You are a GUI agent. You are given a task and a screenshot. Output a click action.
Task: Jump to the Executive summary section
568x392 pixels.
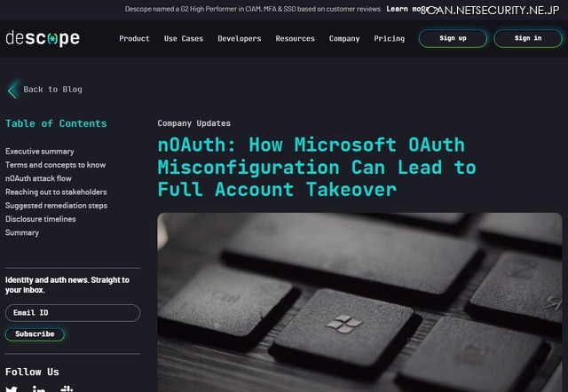click(39, 152)
